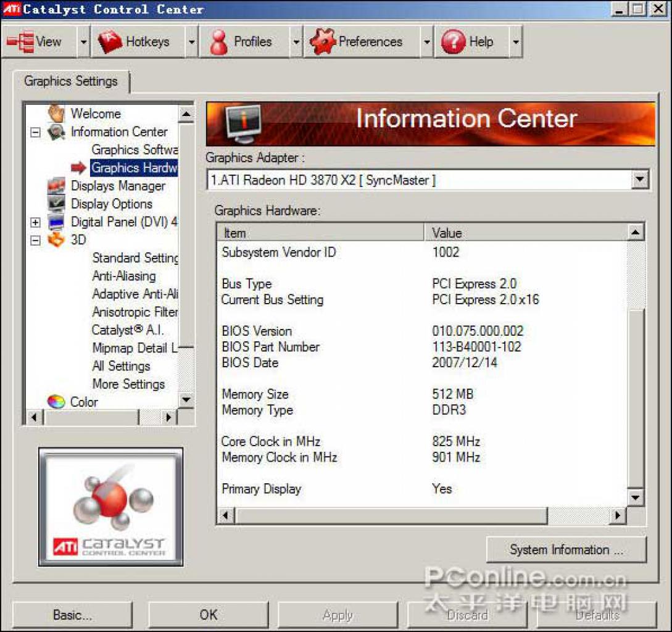Select Catalyst A.I. tree item
The width and height of the screenshot is (672, 632).
pos(128,330)
